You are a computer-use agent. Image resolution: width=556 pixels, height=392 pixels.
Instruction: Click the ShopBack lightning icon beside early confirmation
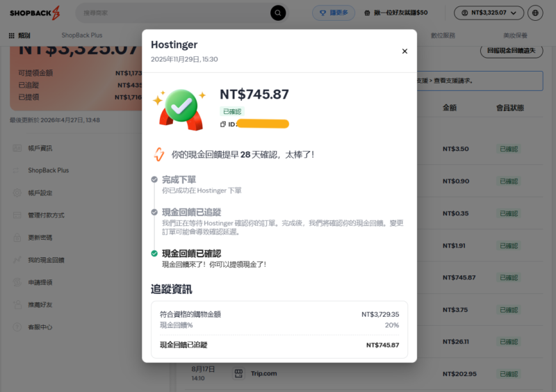[159, 154]
